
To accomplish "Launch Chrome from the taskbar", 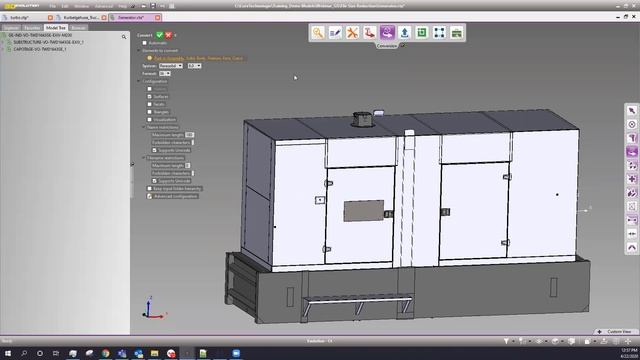I will click(x=105, y=353).
